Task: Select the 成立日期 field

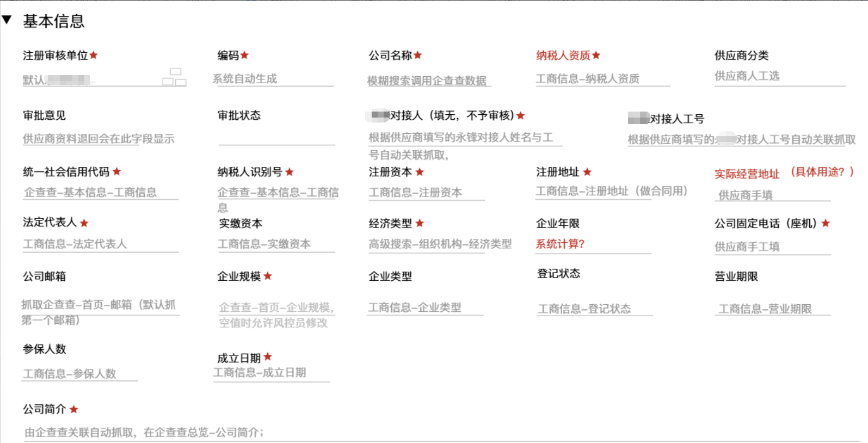Action: [271, 373]
